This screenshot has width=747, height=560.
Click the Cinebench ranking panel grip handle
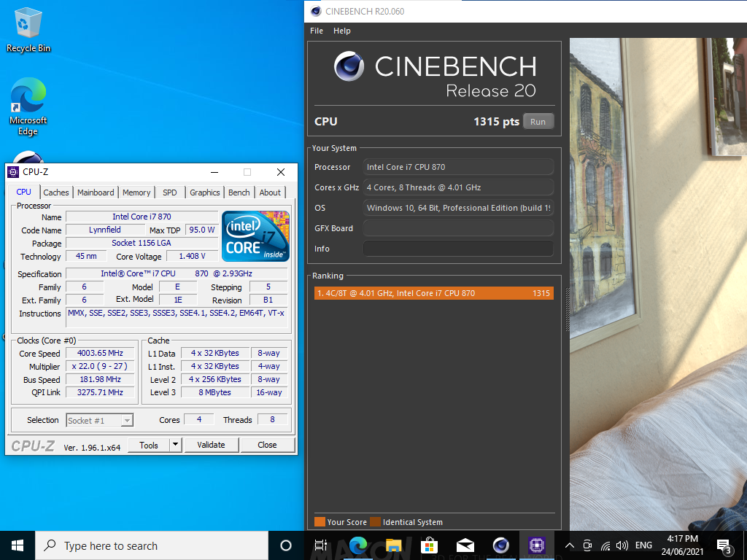[x=568, y=309]
